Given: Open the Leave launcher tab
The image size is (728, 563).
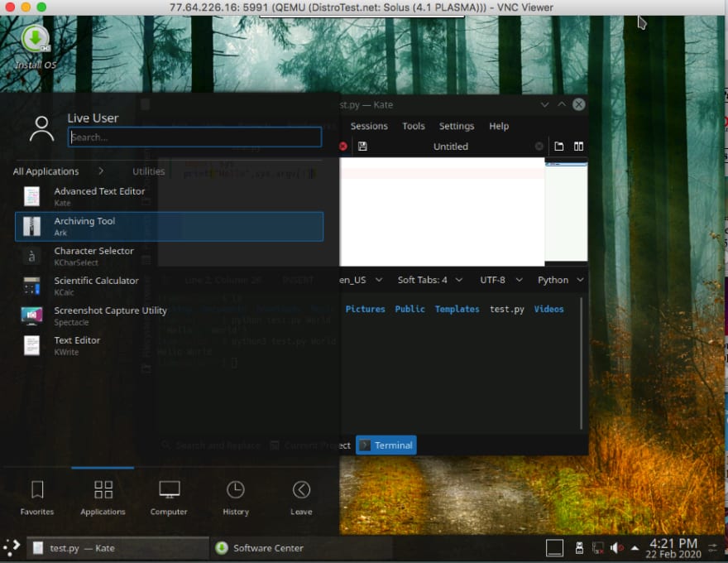Looking at the screenshot, I should [x=301, y=498].
